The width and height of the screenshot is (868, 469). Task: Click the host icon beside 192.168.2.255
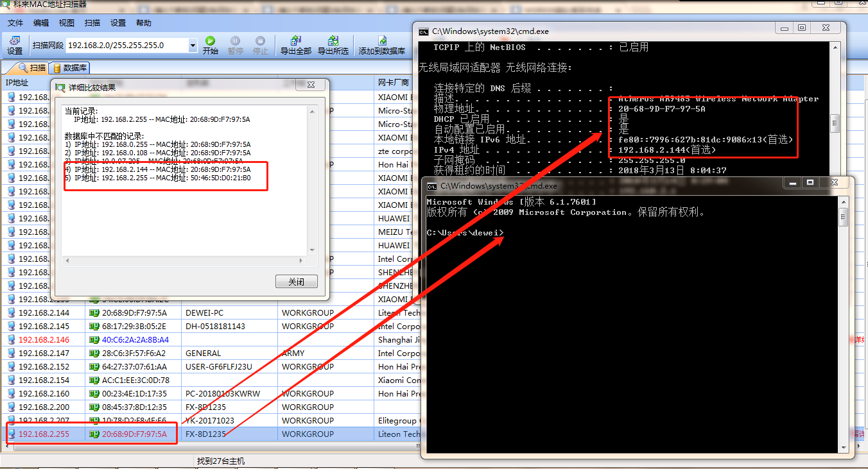click(11, 434)
